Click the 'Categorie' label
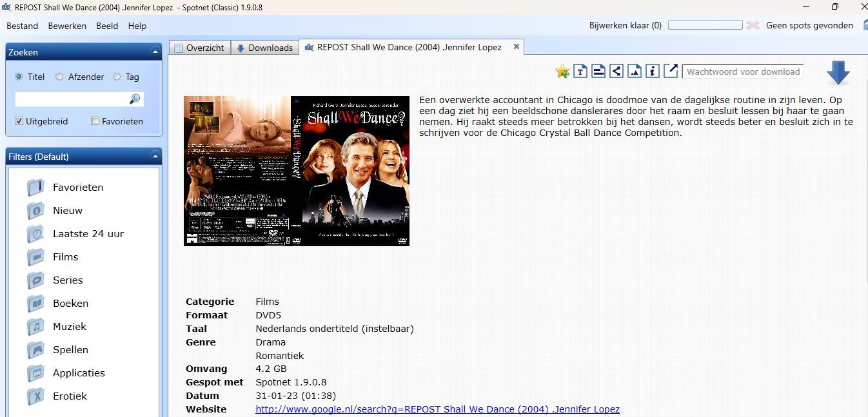Screen dimensions: 868x417 [x=210, y=302]
